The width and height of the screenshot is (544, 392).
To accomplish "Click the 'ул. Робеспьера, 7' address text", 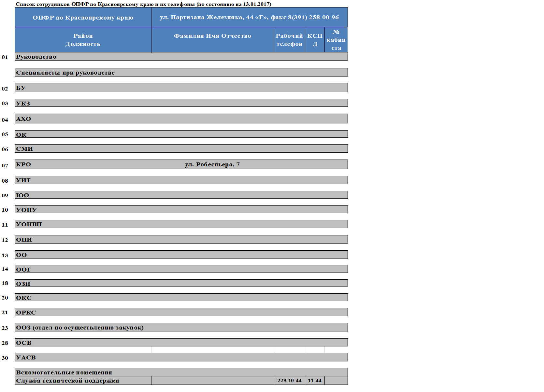I will click(212, 164).
